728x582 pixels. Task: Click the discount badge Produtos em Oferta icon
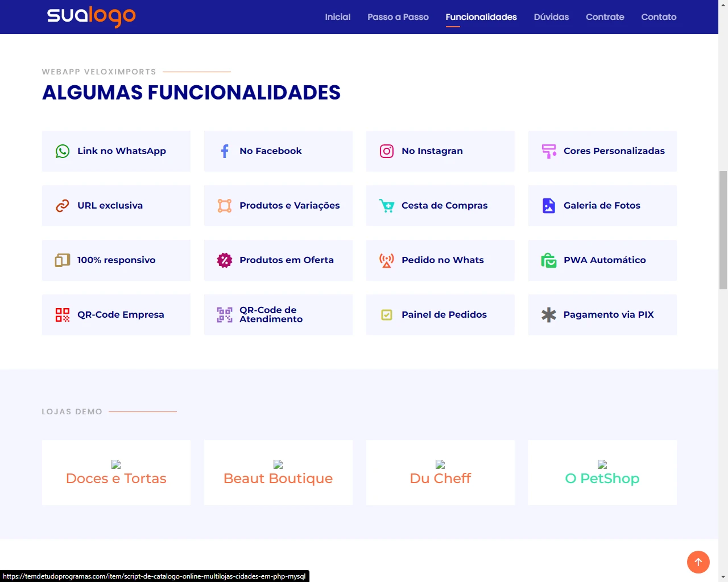(225, 260)
